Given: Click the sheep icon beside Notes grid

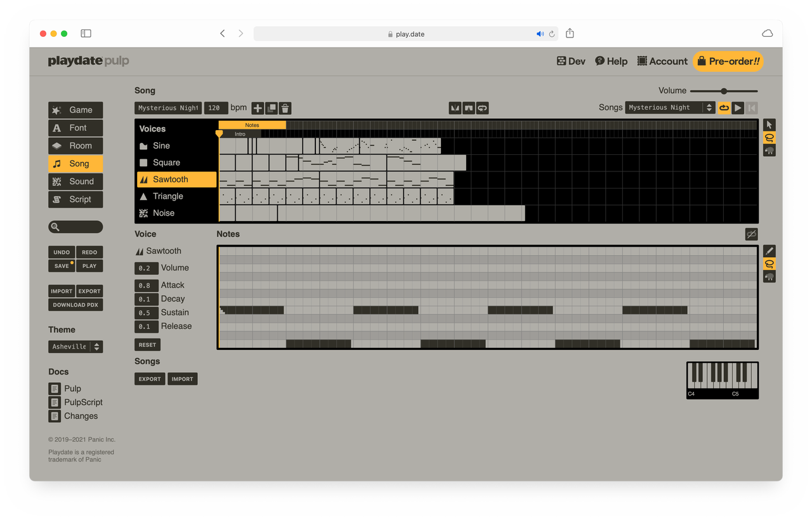Looking at the screenshot, I should tap(769, 277).
